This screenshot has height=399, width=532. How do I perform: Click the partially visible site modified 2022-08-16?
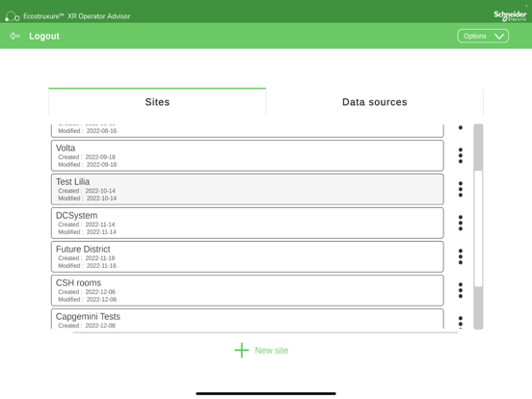click(x=248, y=131)
